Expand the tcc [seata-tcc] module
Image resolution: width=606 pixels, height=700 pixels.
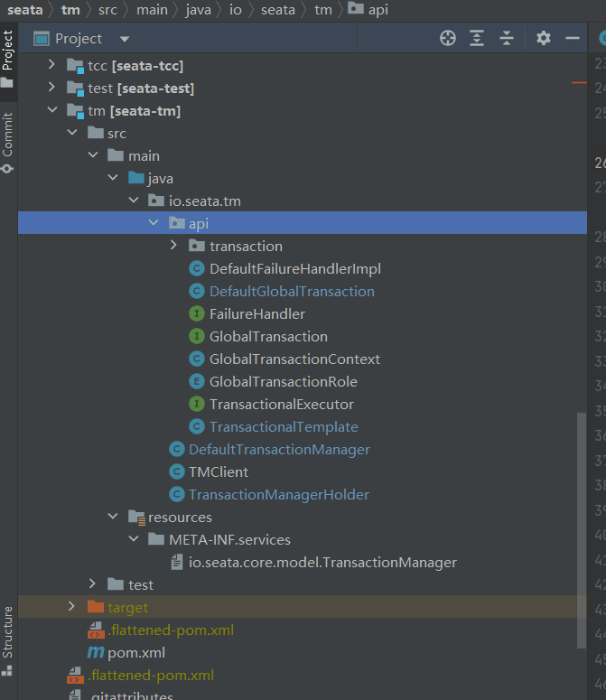click(x=51, y=65)
